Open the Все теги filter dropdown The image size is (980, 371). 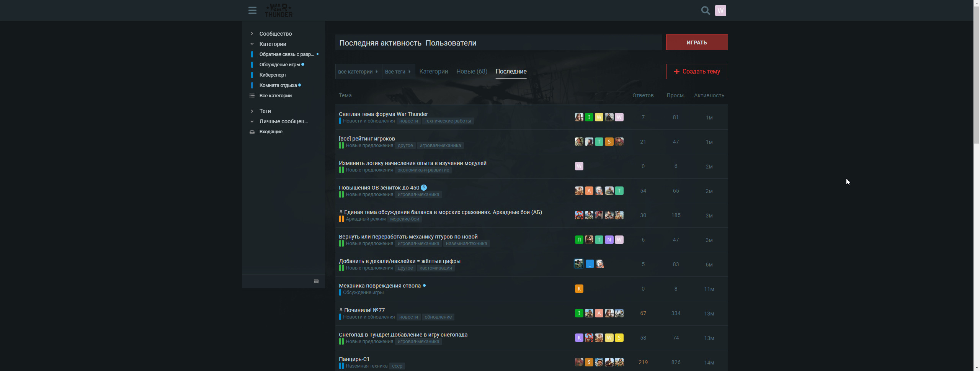coord(398,72)
